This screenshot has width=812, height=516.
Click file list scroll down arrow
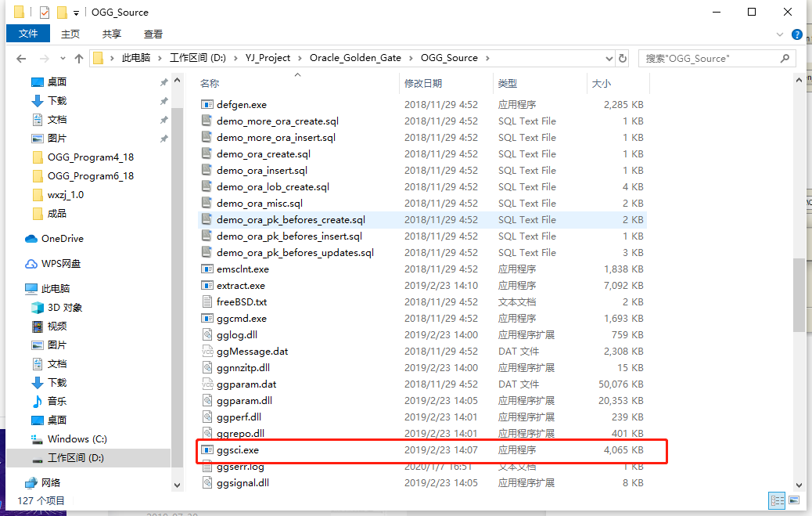pos(799,485)
